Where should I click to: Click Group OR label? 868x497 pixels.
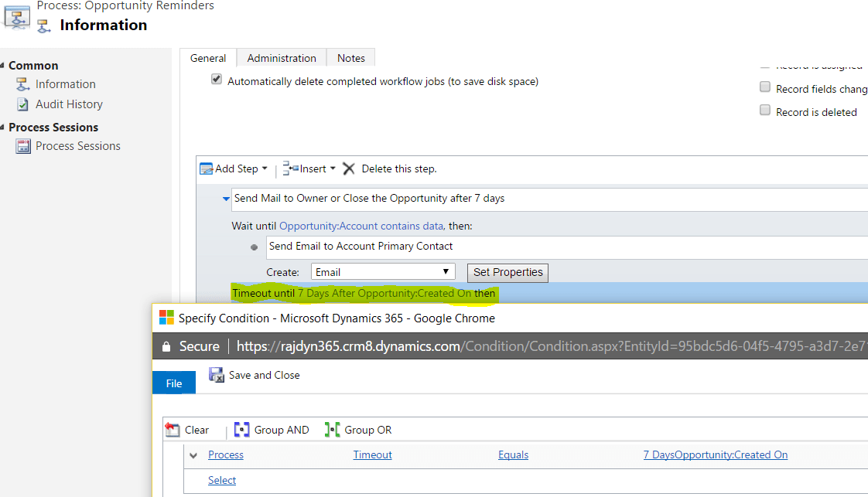368,430
